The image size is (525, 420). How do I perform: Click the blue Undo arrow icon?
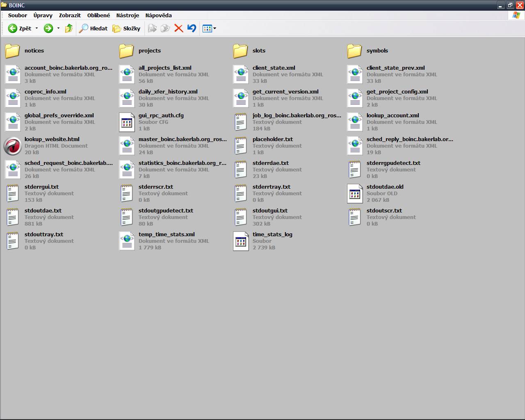click(x=192, y=28)
